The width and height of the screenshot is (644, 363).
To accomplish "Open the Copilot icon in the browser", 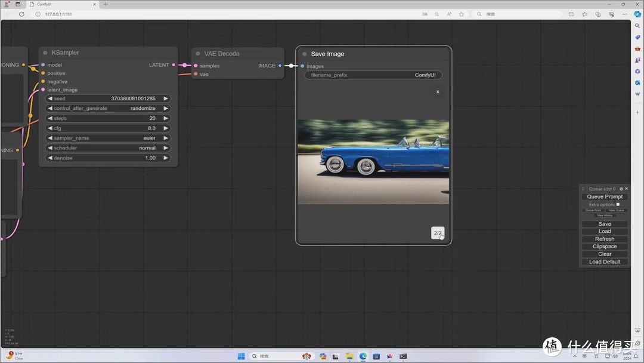I will point(637,14).
